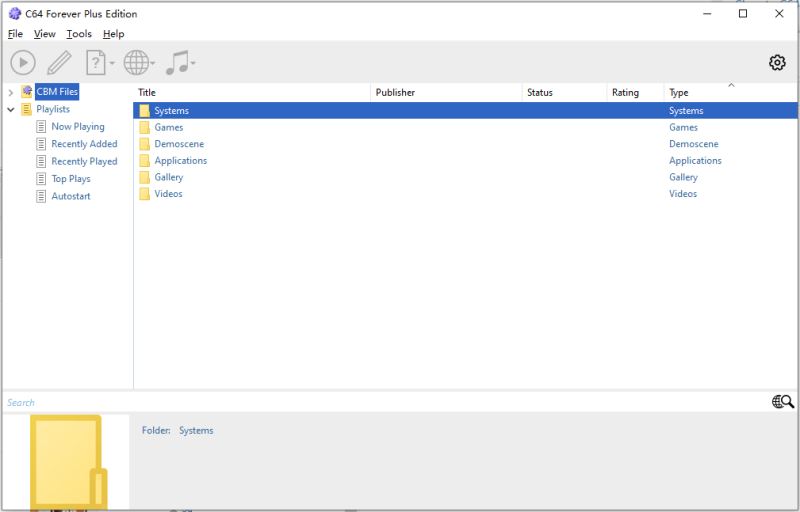The image size is (800, 512).
Task: Open the Tools menu
Action: click(x=79, y=34)
